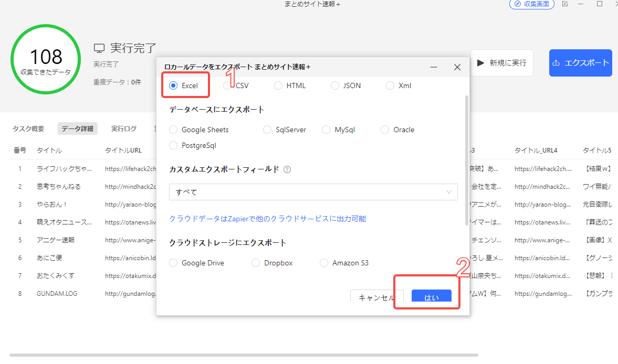Select MySql database export option
618x364 pixels.
point(326,130)
